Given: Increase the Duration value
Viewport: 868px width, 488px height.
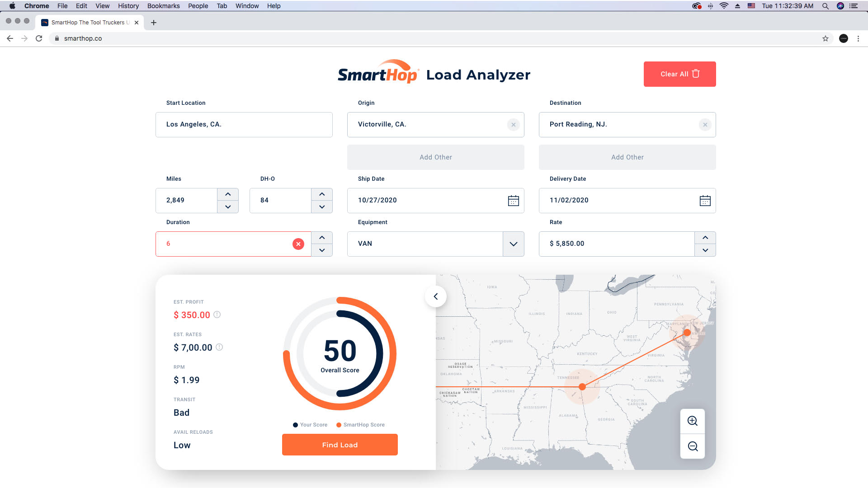Looking at the screenshot, I should pos(322,238).
